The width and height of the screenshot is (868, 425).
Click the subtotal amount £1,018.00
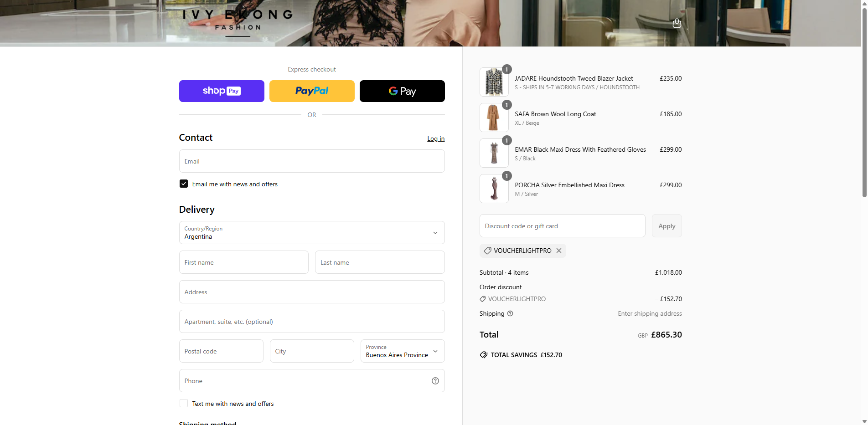point(668,272)
